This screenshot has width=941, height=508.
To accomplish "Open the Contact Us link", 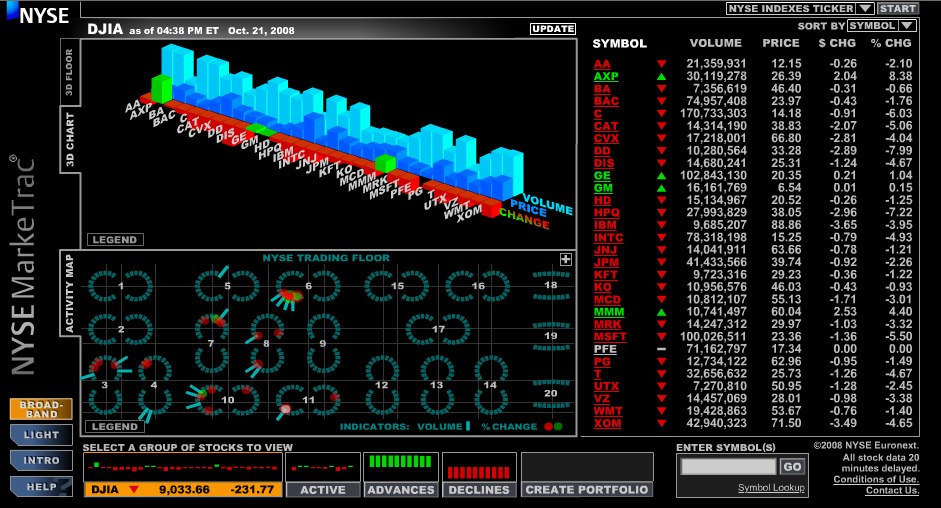I will click(x=892, y=490).
